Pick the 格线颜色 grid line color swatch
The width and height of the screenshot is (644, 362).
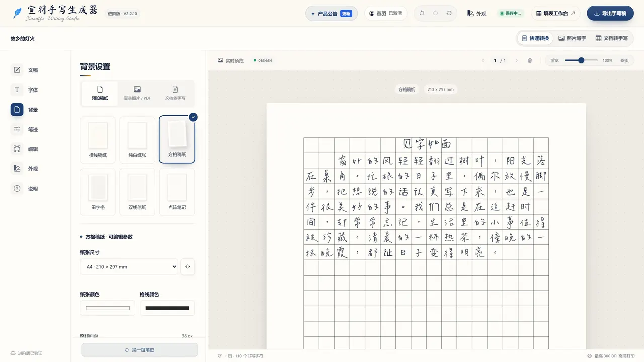[167, 308]
